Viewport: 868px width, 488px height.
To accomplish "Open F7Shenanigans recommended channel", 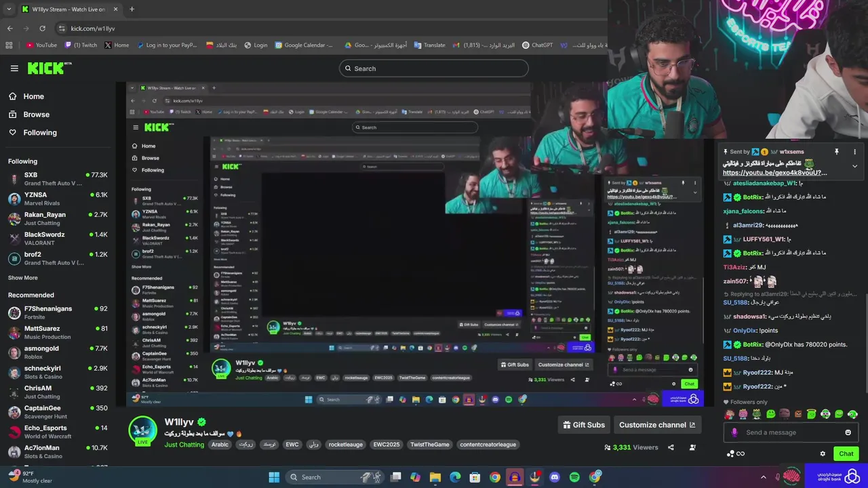I will click(58, 312).
